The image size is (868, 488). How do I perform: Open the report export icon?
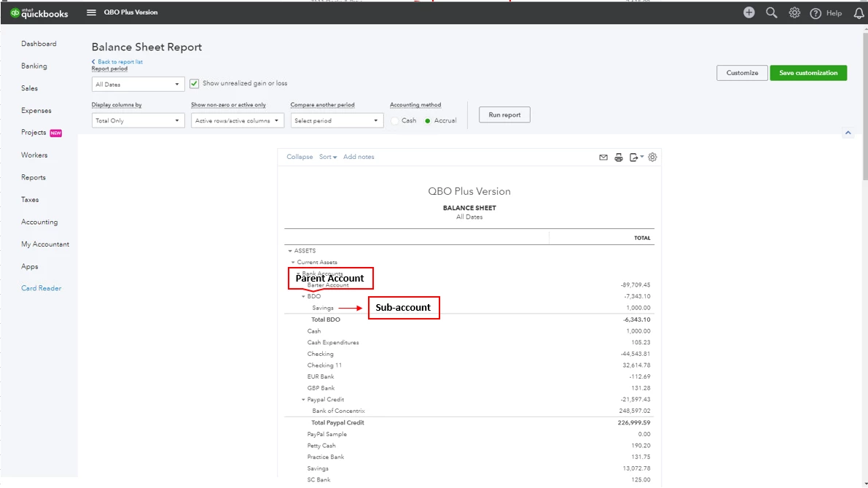coord(636,158)
